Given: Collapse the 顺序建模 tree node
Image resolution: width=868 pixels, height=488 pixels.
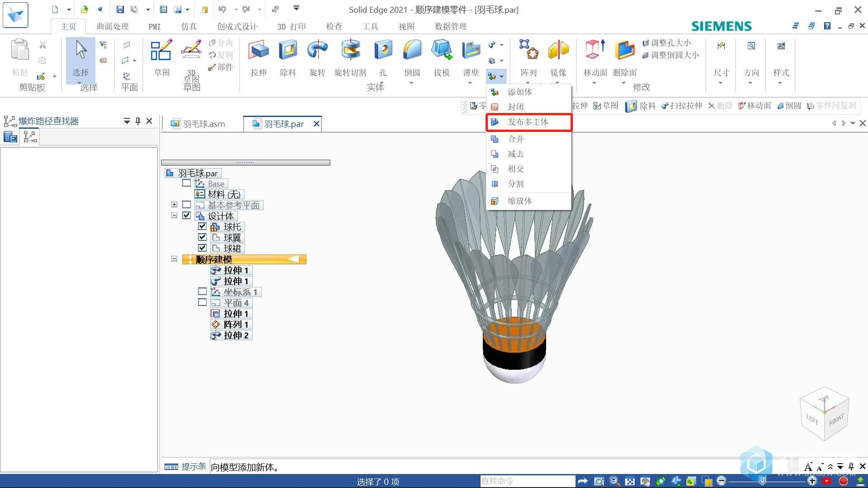Looking at the screenshot, I should click(174, 259).
